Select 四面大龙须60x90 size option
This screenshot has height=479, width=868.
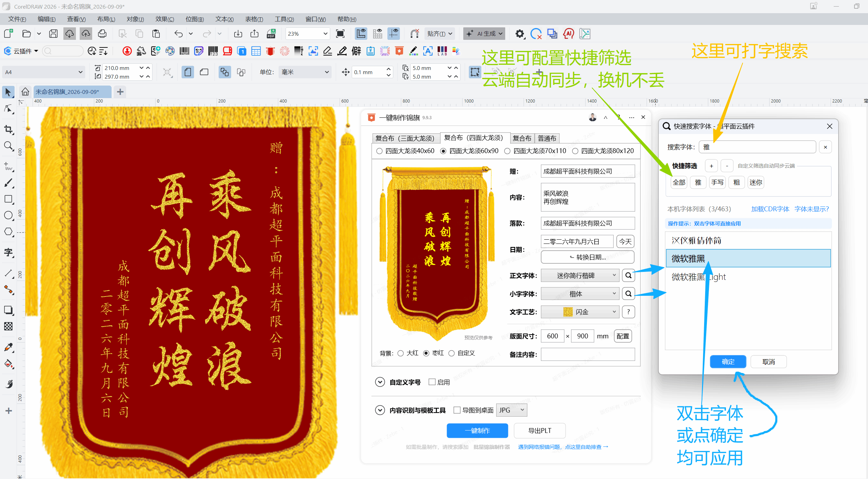pos(470,151)
